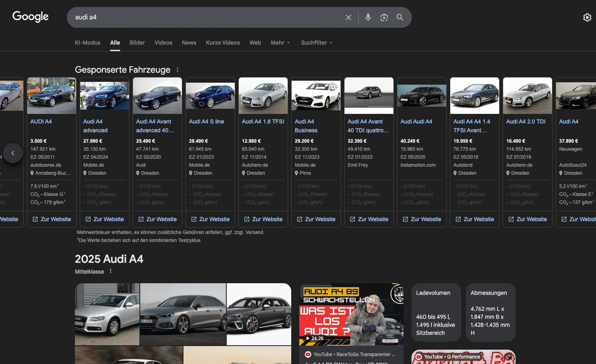Viewport: 596px width, 364px height.
Task: Start voice search with microphone icon
Action: 368,17
